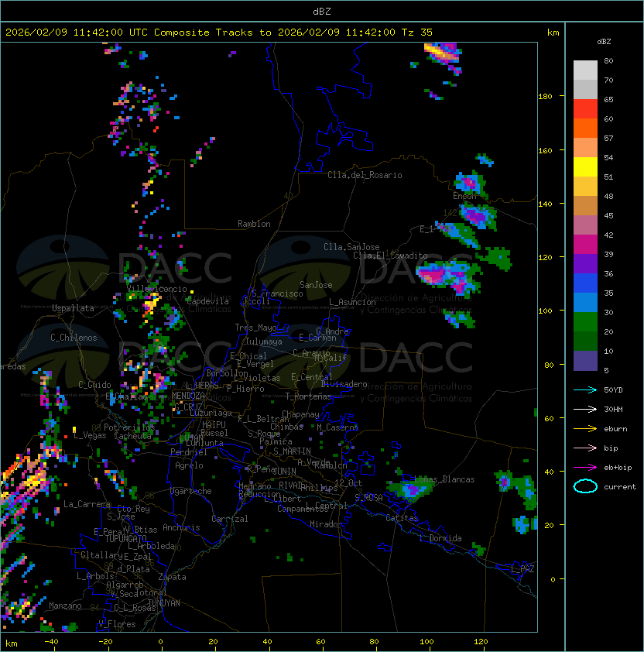
Task: Click the 'Carrizal' map label
Action: click(x=230, y=519)
